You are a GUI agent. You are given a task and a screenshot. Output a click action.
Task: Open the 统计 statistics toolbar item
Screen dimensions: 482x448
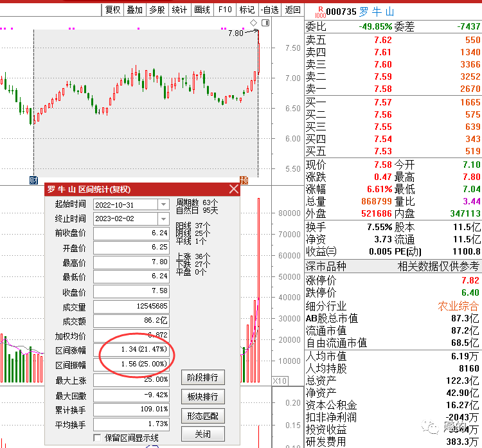(x=179, y=10)
